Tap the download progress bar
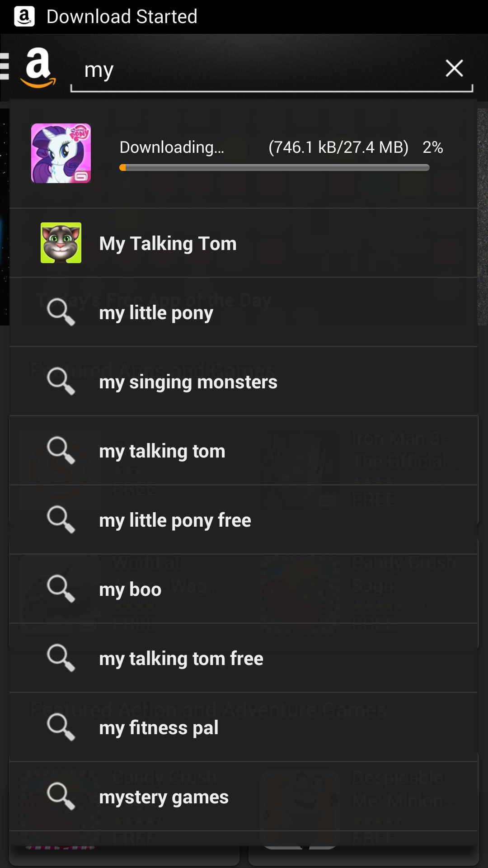 pos(274,168)
